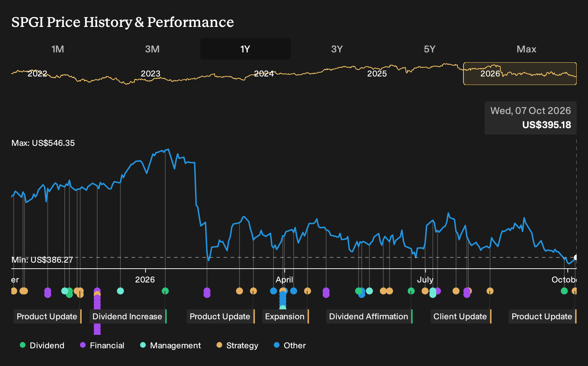Open the middle Product Update event tag
Viewport: 588px width, 366px height.
pyautogui.click(x=221, y=316)
